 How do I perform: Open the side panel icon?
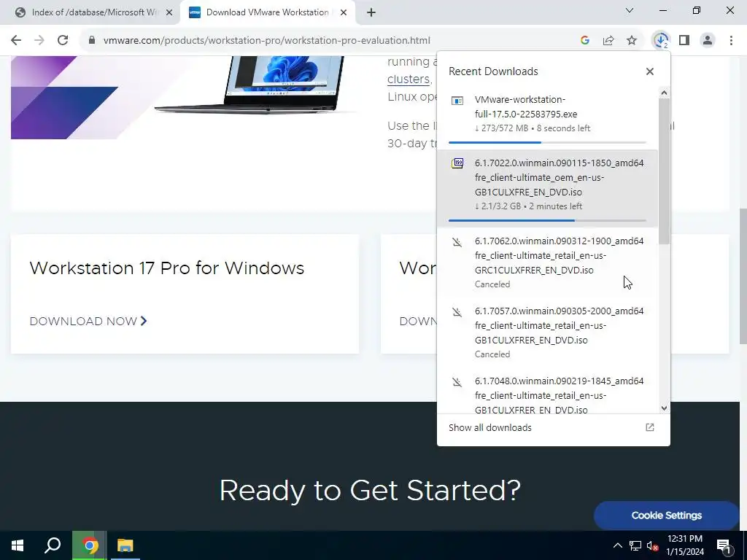(684, 41)
